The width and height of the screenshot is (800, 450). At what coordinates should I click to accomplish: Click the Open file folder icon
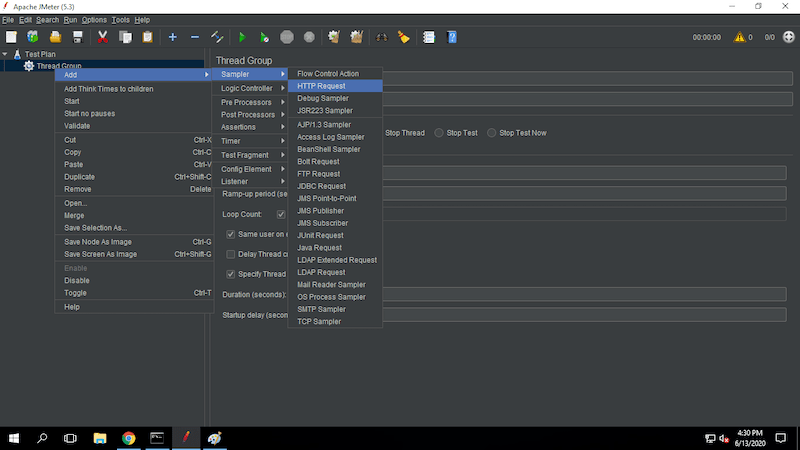[x=55, y=37]
